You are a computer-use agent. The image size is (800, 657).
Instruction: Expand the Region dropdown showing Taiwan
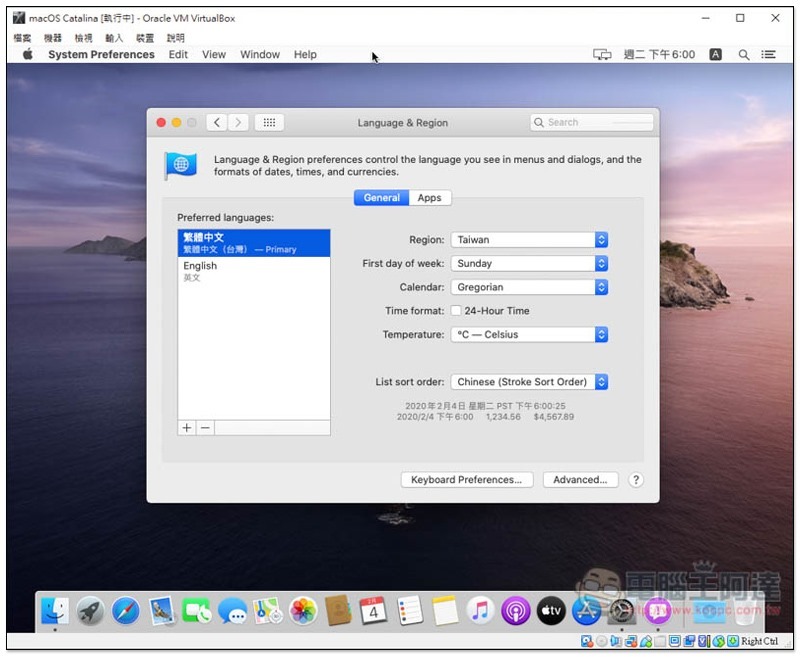(529, 240)
